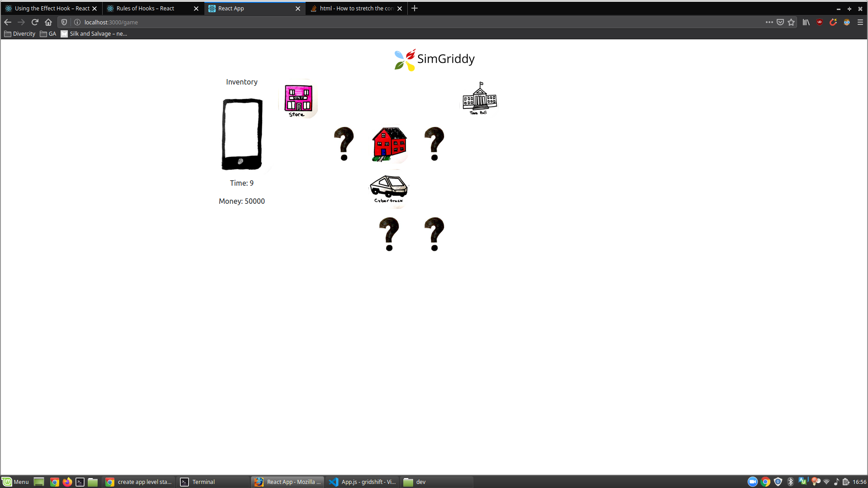Click the Cybertruck icon
The width and height of the screenshot is (868, 488).
(389, 188)
